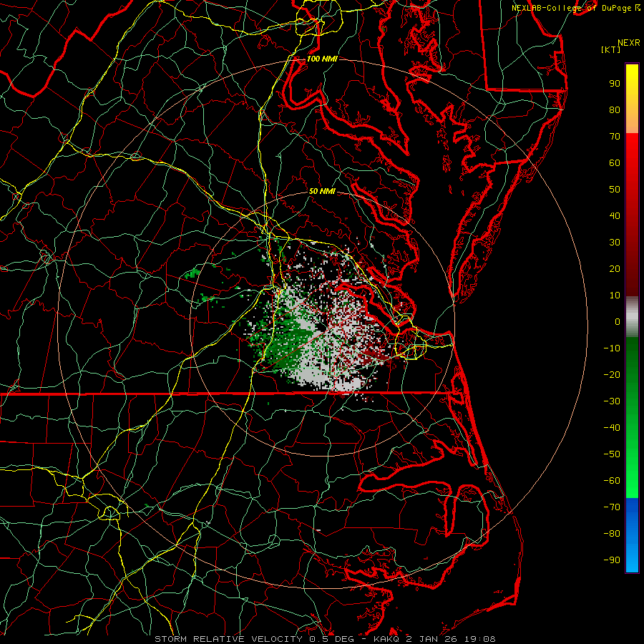Click the NEXR label above the color scale
This screenshot has height=644, width=644.
click(x=629, y=43)
